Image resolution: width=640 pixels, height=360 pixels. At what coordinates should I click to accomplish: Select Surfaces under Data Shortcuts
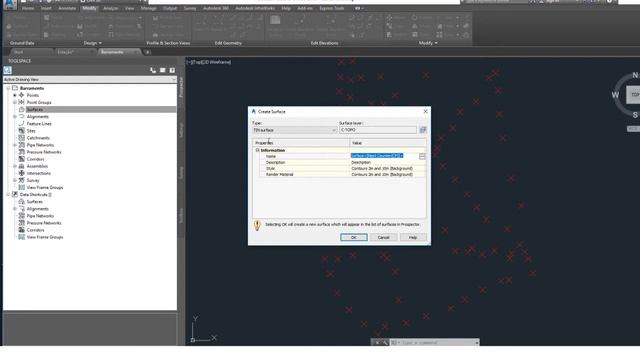coord(34,202)
